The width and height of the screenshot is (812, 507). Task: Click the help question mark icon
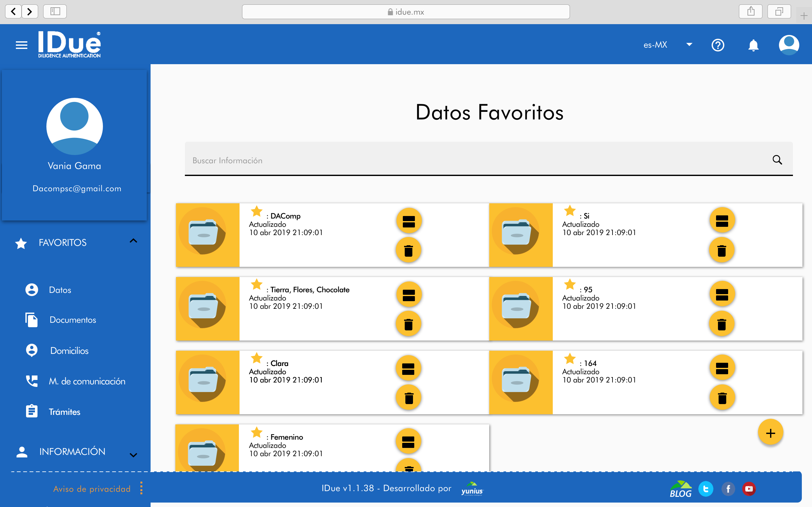(x=717, y=45)
